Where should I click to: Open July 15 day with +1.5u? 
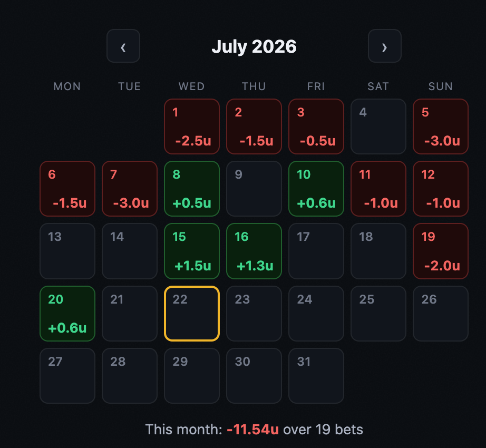coord(191,251)
